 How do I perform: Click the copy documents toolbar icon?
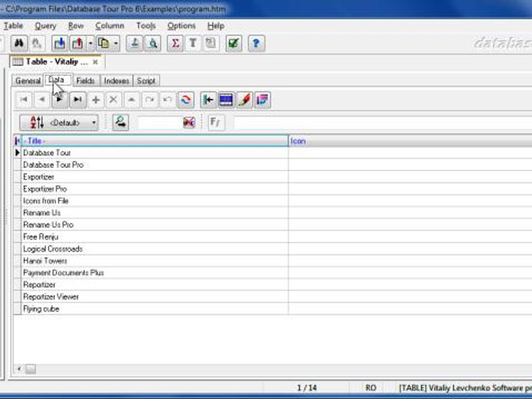point(103,43)
